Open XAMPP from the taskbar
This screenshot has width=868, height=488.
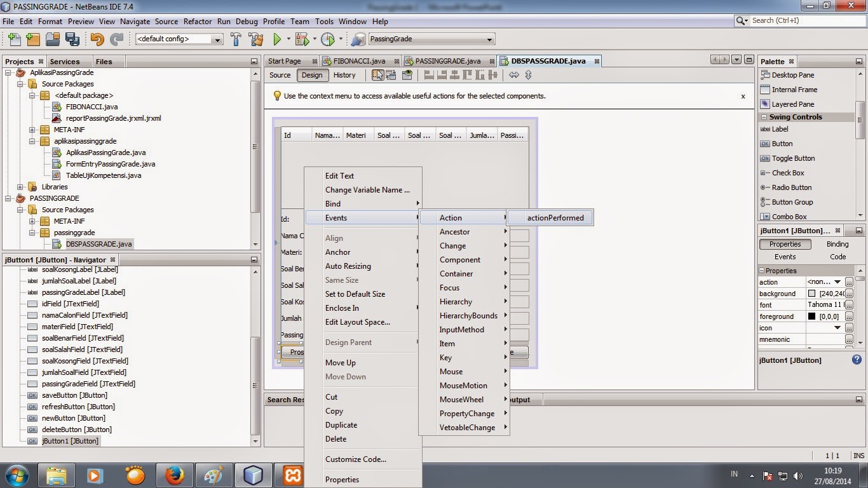[x=293, y=475]
